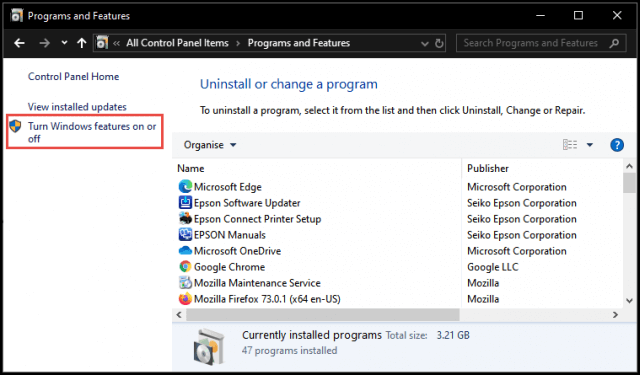Click the Microsoft OneDrive cloud icon
Screen dimensions: 640x375
coord(185,251)
